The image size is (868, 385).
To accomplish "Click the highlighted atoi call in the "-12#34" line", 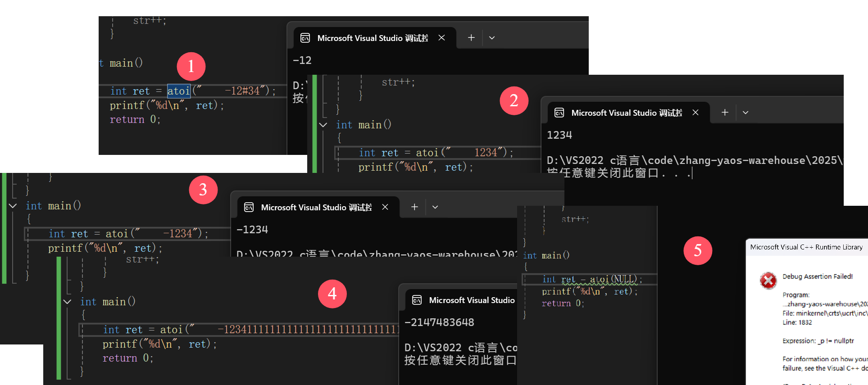I will coord(179,91).
